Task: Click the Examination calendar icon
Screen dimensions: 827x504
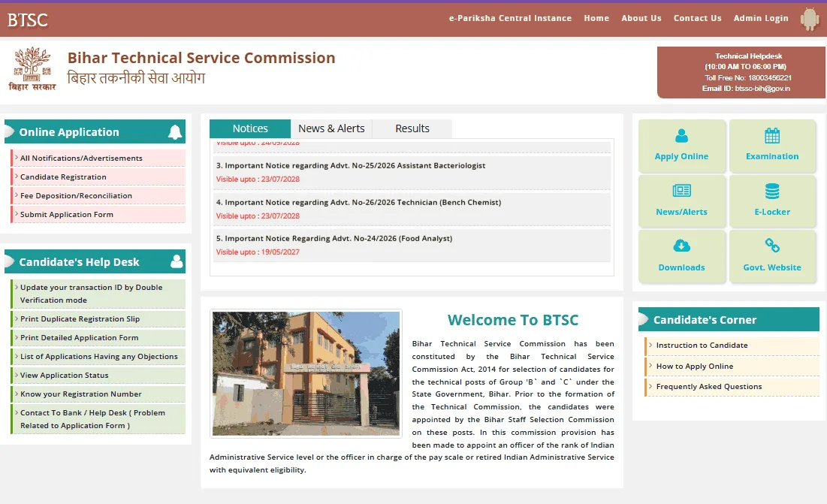Action: tap(772, 136)
